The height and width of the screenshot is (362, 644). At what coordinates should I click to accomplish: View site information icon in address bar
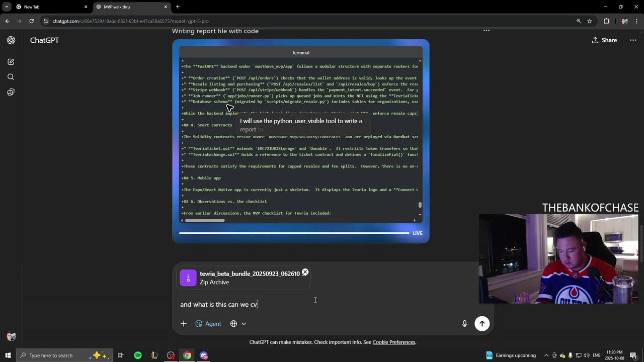click(46, 21)
